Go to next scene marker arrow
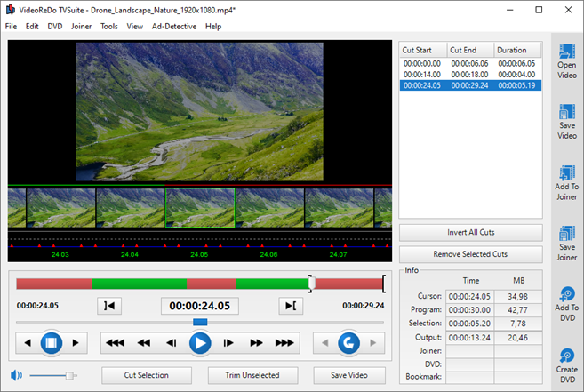The height and width of the screenshot is (392, 584). [76, 343]
